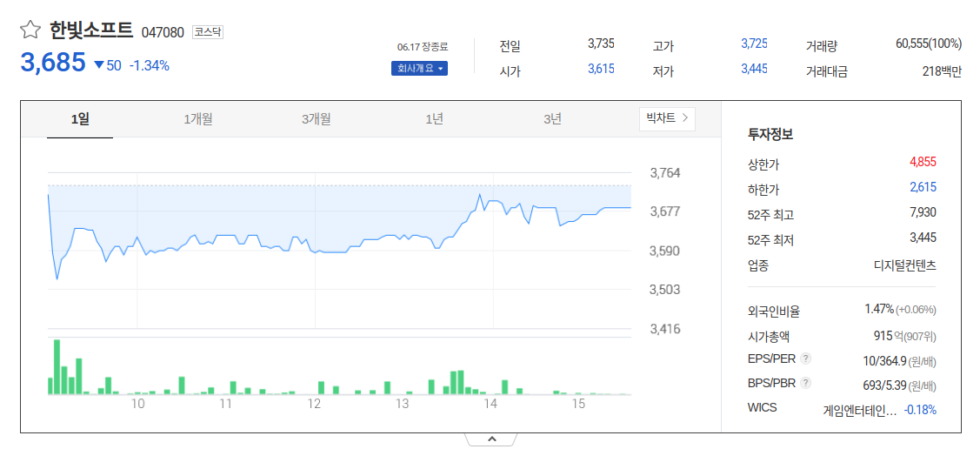The width and height of the screenshot is (980, 449).
Task: Click the 거래대금 value 218백만
Action: tap(942, 71)
